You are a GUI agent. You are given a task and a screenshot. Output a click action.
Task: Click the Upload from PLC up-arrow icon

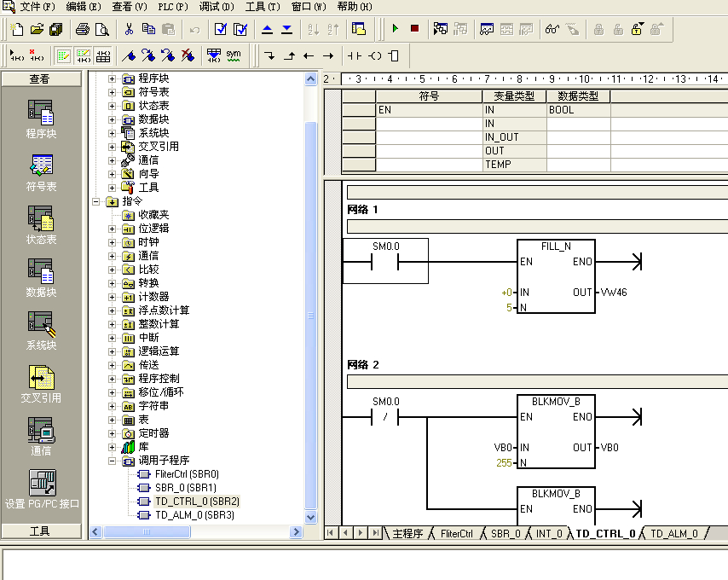point(268,29)
